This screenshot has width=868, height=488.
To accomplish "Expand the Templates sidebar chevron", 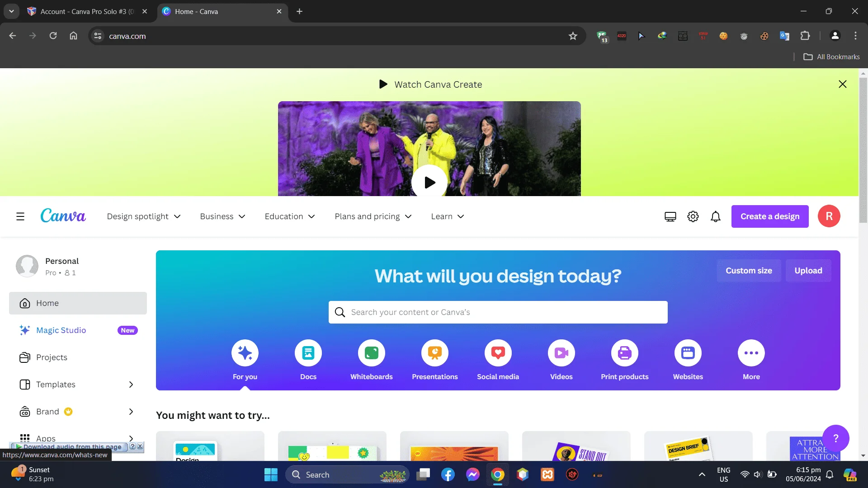I will pos(131,385).
